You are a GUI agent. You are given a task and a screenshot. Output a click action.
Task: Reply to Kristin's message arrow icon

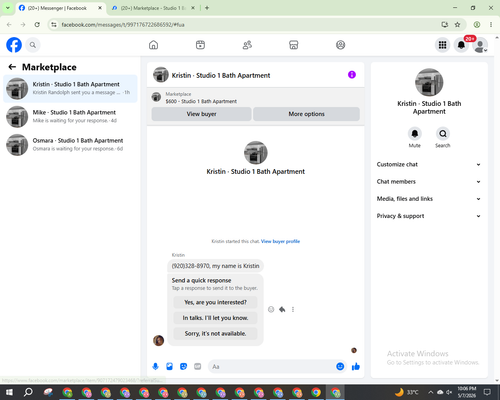click(x=282, y=309)
